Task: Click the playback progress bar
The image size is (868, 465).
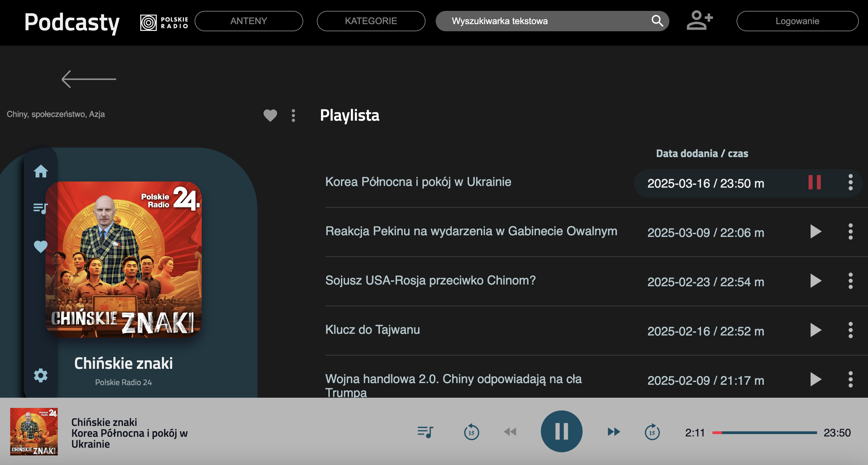Action: (x=764, y=433)
